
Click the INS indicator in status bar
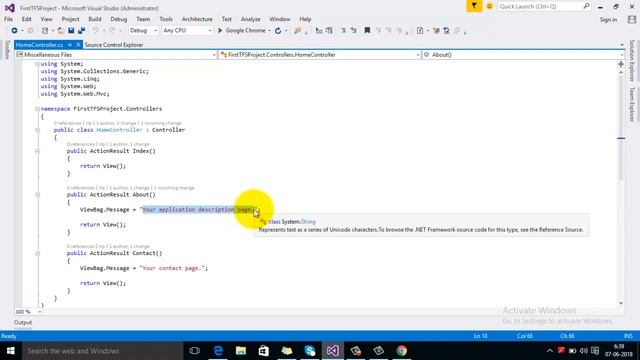tap(628, 336)
